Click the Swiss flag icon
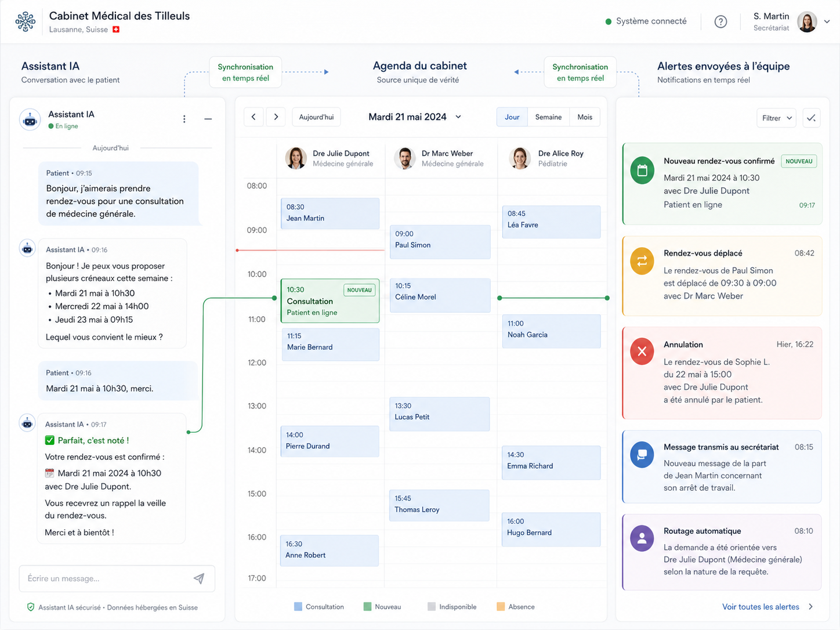Viewport: 840px width, 630px height. (116, 30)
